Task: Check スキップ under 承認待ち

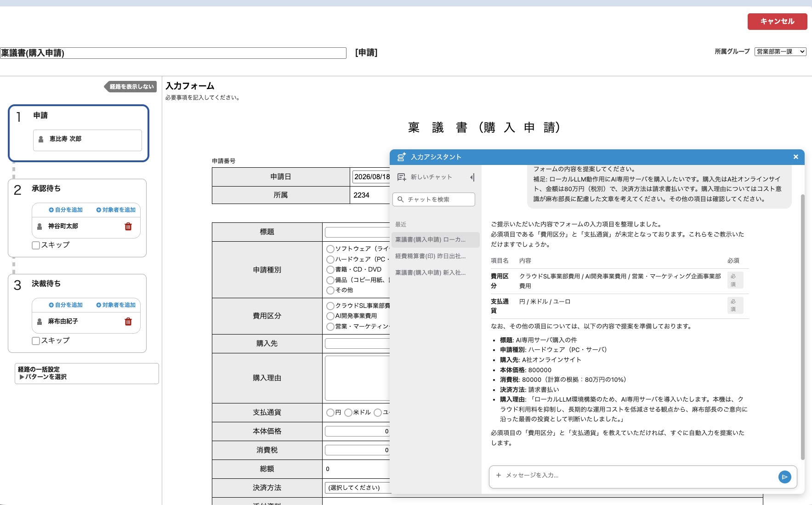Action: tap(36, 245)
